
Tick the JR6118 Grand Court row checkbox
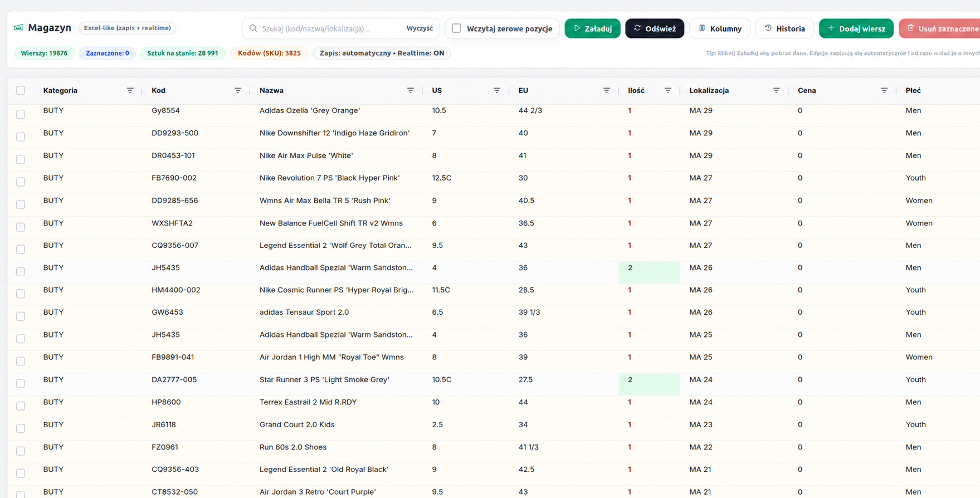(21, 428)
